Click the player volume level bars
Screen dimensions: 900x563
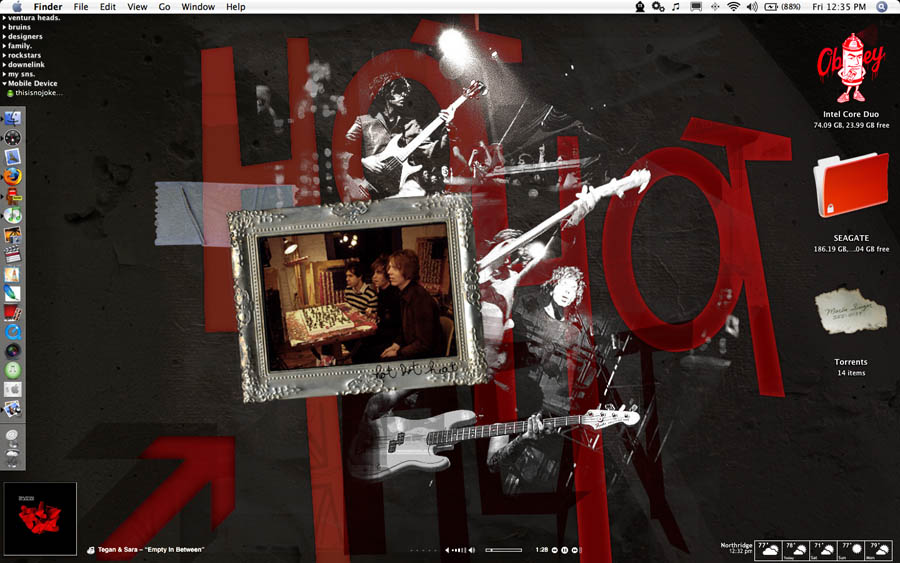point(459,550)
